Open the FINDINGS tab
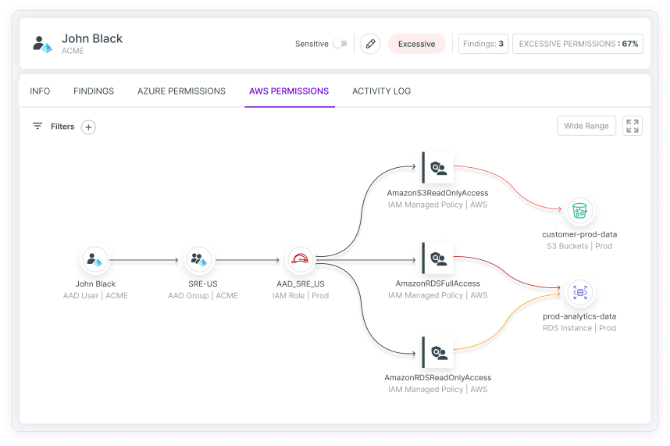 pyautogui.click(x=93, y=91)
